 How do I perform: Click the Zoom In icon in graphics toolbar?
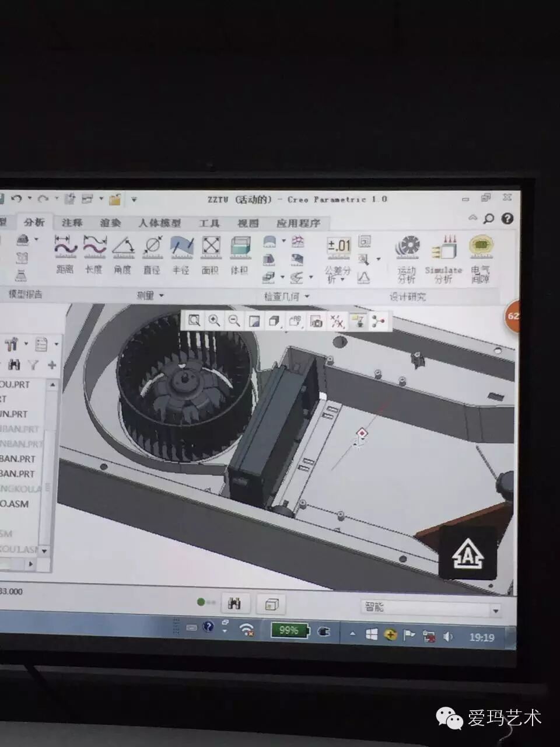[x=214, y=320]
